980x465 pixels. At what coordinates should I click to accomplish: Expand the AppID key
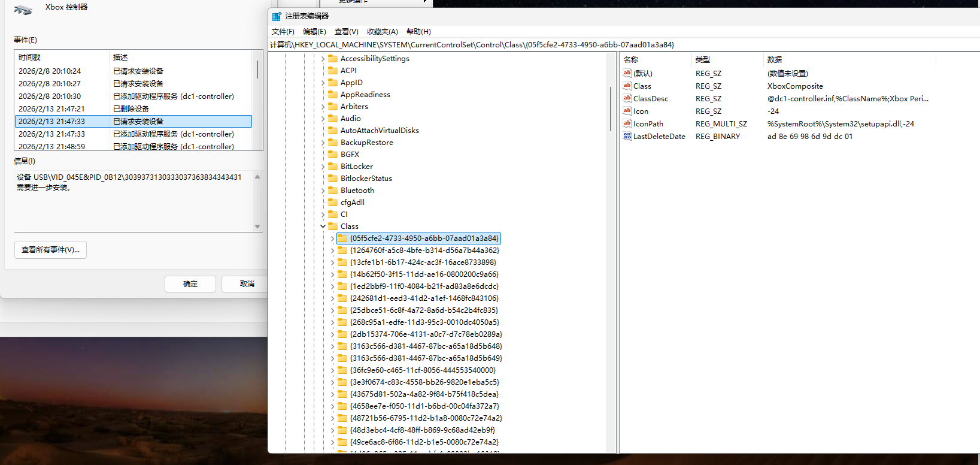[x=323, y=83]
